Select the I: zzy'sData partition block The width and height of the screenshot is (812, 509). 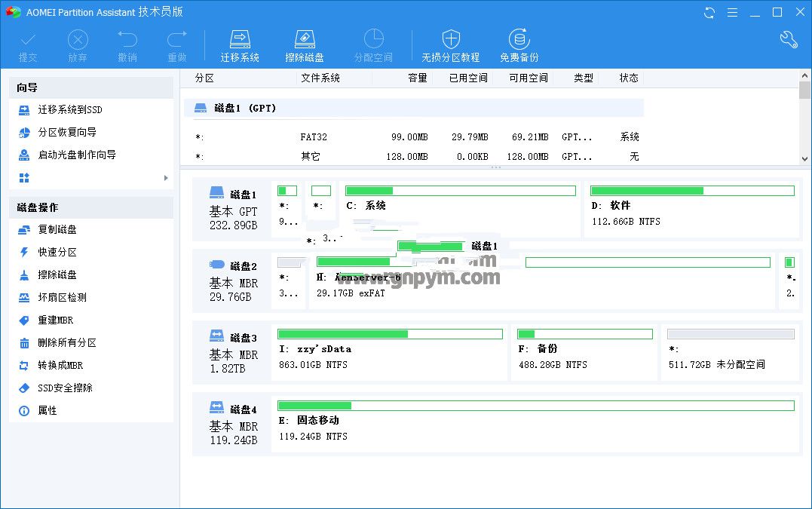point(389,353)
